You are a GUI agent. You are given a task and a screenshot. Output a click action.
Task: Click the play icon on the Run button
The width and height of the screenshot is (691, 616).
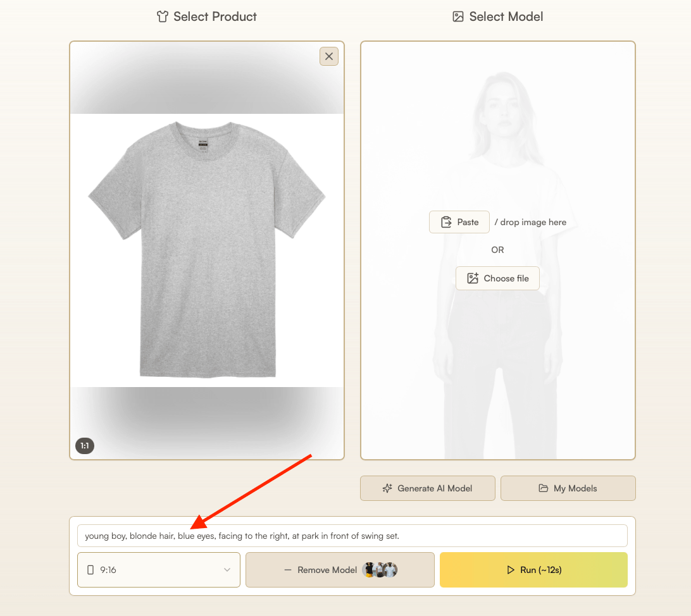tap(510, 570)
